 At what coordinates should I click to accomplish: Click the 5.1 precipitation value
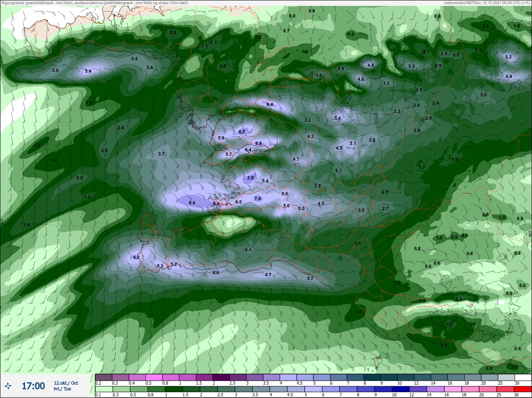point(353,143)
